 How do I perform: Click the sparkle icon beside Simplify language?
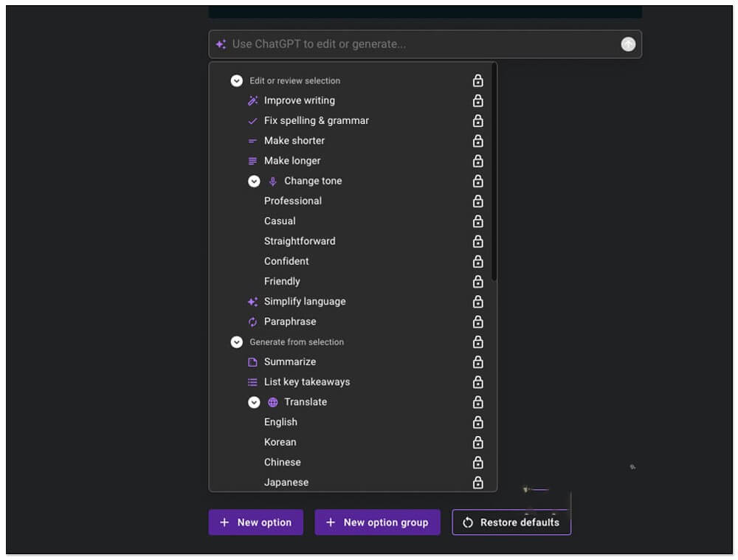pos(252,302)
